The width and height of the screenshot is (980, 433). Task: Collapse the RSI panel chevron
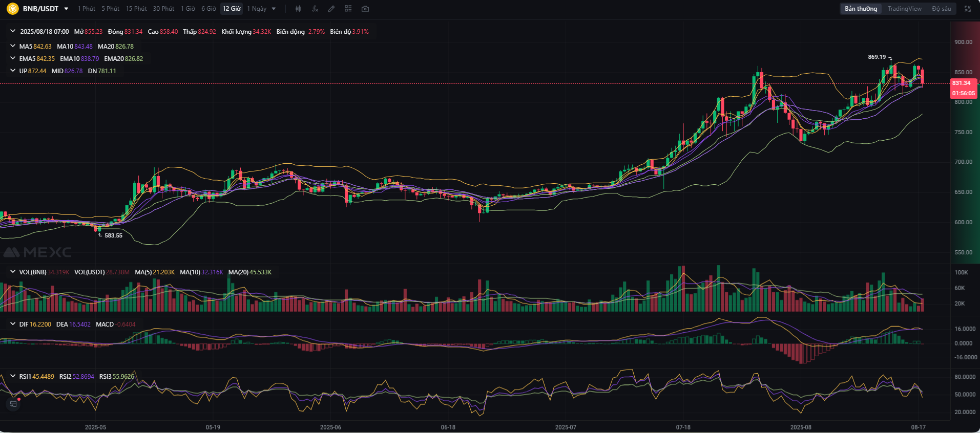(x=13, y=376)
